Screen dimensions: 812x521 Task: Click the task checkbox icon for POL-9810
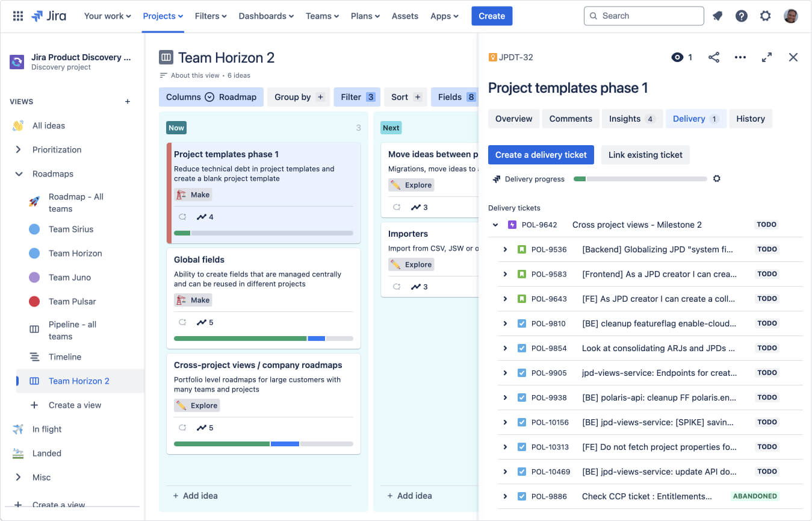coord(522,323)
